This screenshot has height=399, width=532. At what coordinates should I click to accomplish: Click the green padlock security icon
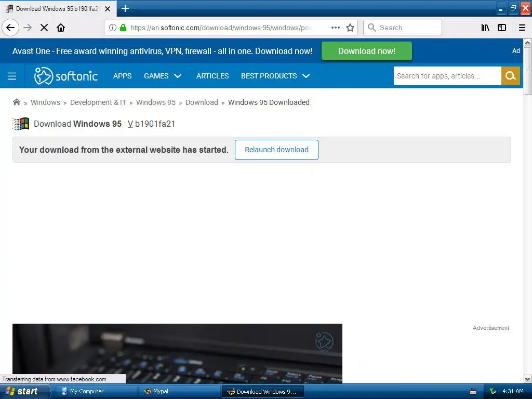point(123,28)
